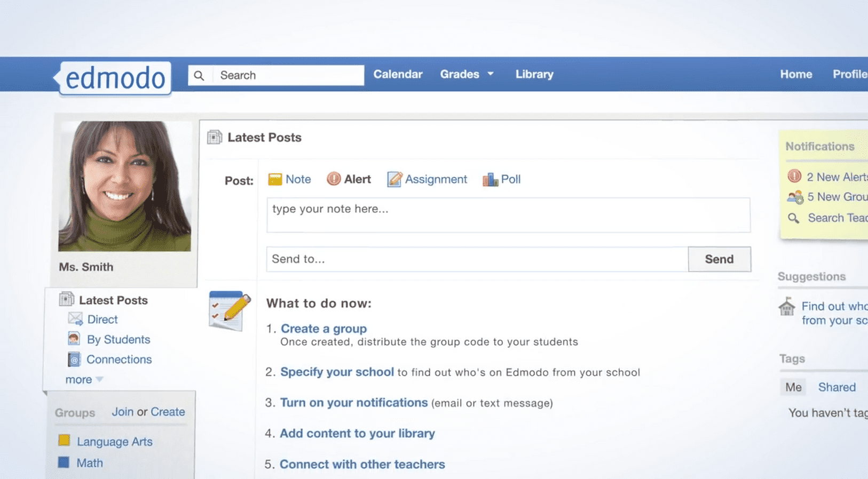Image resolution: width=868 pixels, height=479 pixels.
Task: Click the Find out who suggestion link
Action: pyautogui.click(x=835, y=313)
